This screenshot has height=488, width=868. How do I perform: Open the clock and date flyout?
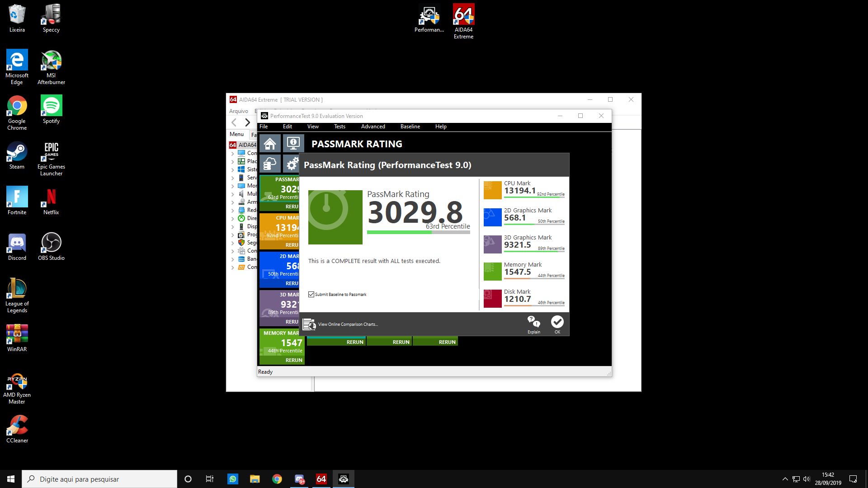[x=828, y=479]
